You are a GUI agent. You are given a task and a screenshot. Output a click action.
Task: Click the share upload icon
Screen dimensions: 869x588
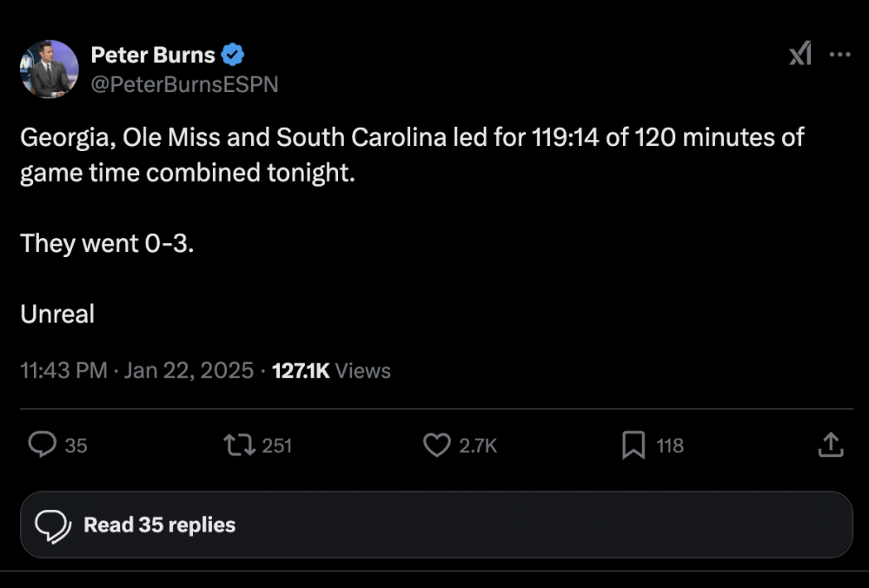pos(831,446)
